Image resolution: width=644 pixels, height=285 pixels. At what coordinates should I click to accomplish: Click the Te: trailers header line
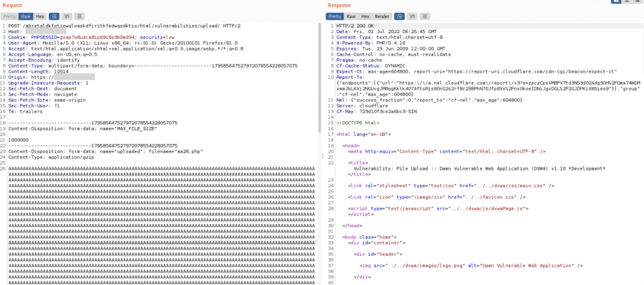pyautogui.click(x=25, y=112)
